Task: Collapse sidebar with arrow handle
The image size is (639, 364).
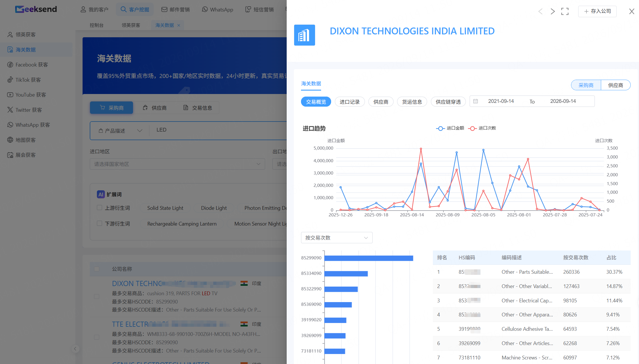Action: click(75, 349)
